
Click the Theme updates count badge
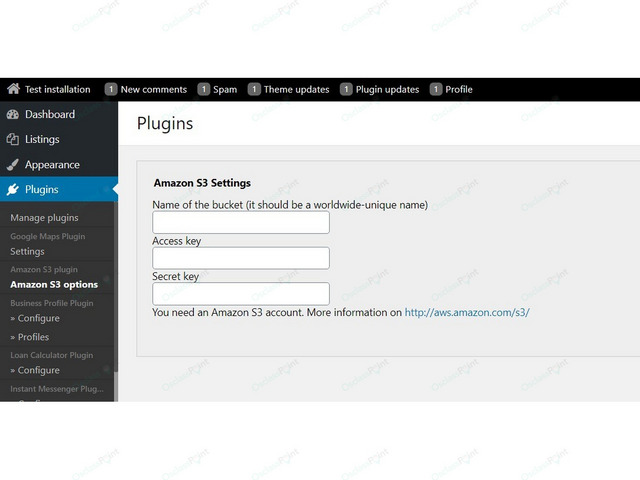point(254,89)
